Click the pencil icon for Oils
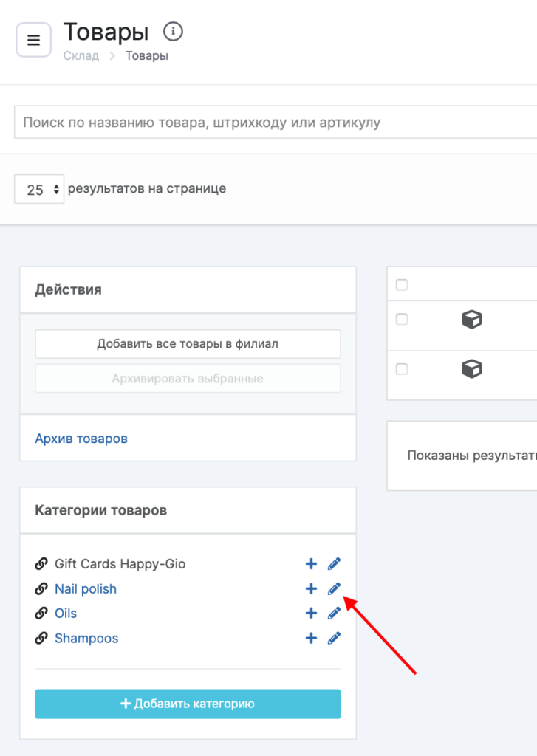Viewport: 537px width, 756px height. (335, 614)
